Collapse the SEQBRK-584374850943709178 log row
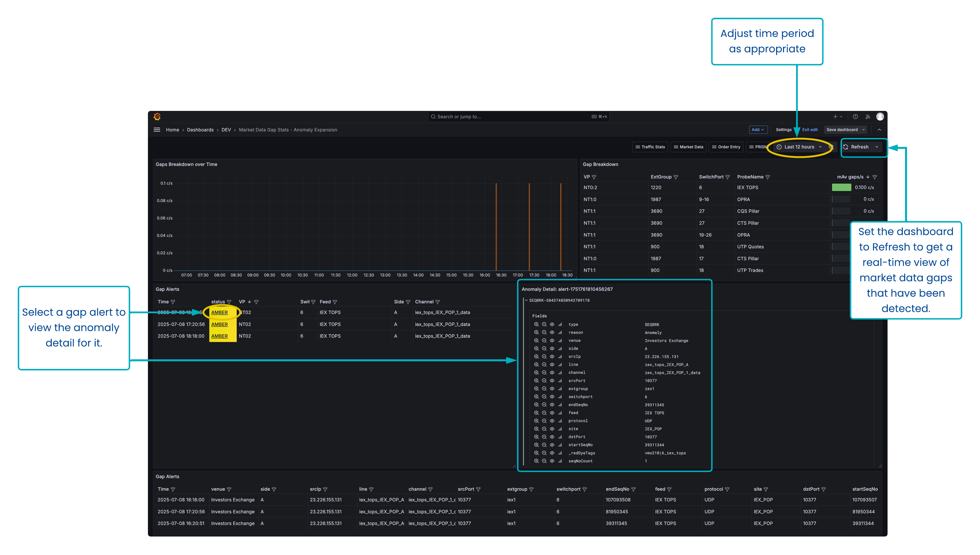 pyautogui.click(x=526, y=300)
